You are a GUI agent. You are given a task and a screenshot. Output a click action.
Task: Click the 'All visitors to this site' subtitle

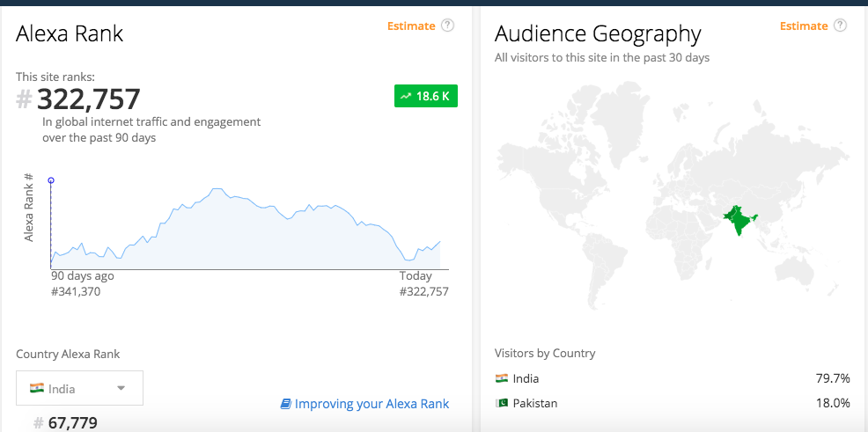click(x=602, y=57)
